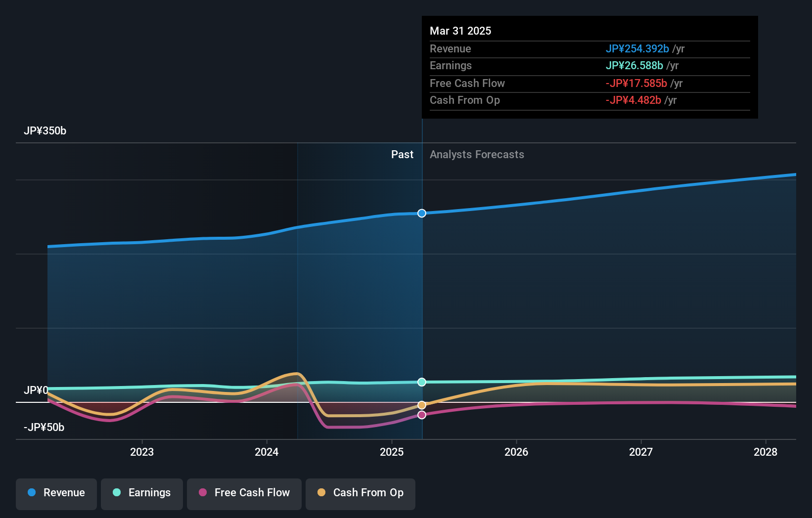The image size is (812, 518).
Task: Click the 2028 x-axis label
Action: [x=766, y=452]
